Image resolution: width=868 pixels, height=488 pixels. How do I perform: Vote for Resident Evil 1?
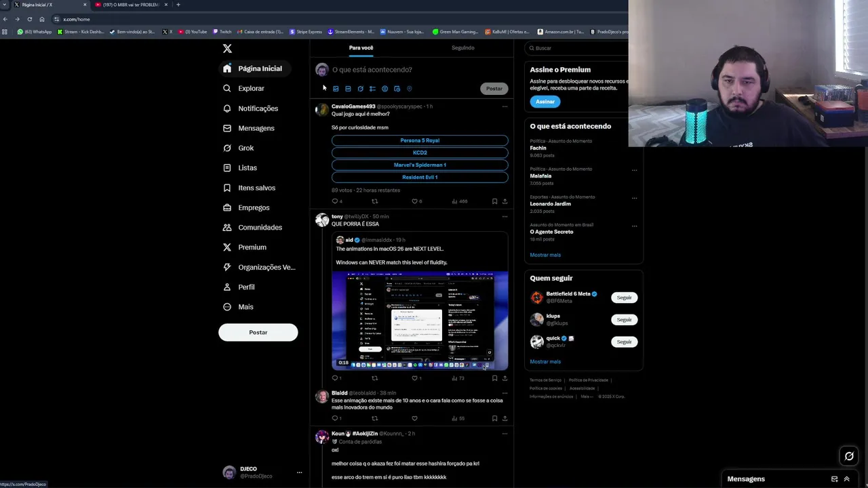point(420,177)
